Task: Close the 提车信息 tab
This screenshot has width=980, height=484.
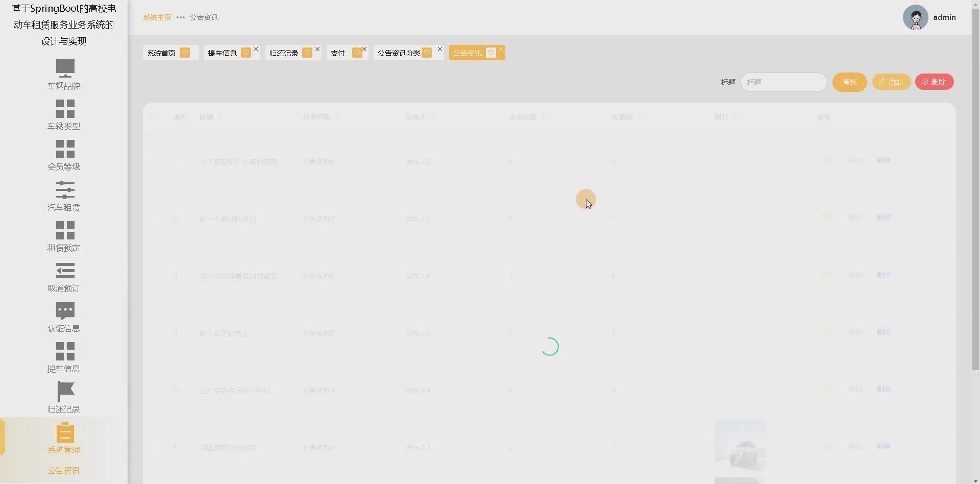Action: tap(256, 49)
